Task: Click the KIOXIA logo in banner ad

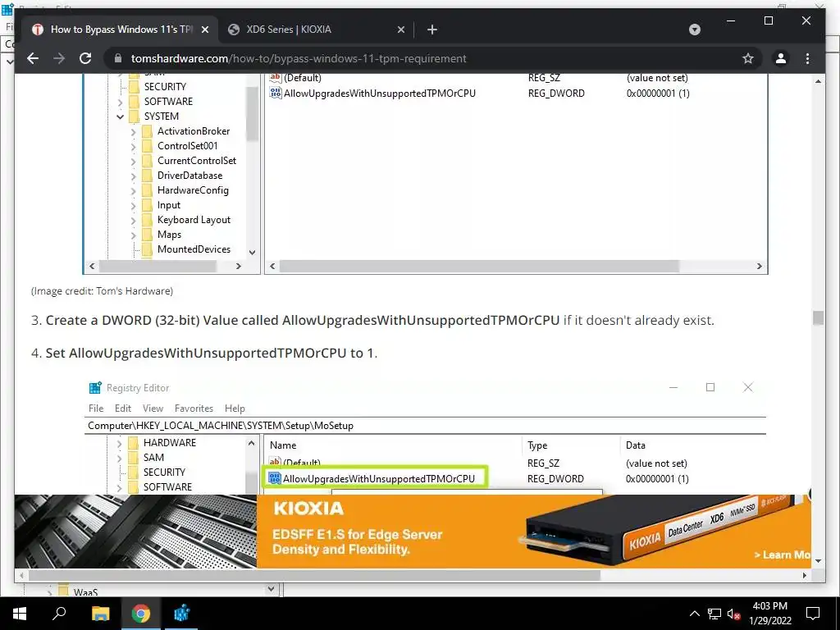Action: (308, 509)
